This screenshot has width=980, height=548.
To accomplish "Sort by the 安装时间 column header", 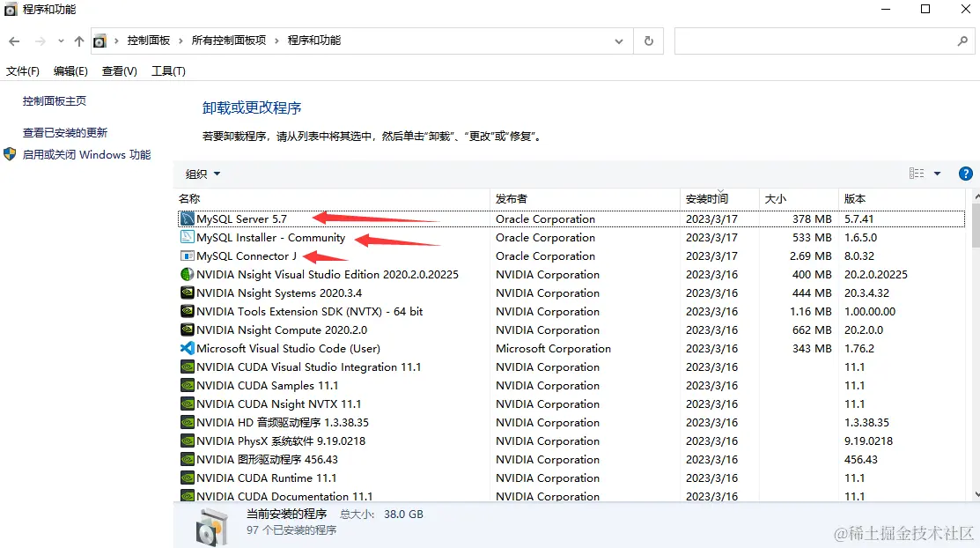I will (x=719, y=199).
